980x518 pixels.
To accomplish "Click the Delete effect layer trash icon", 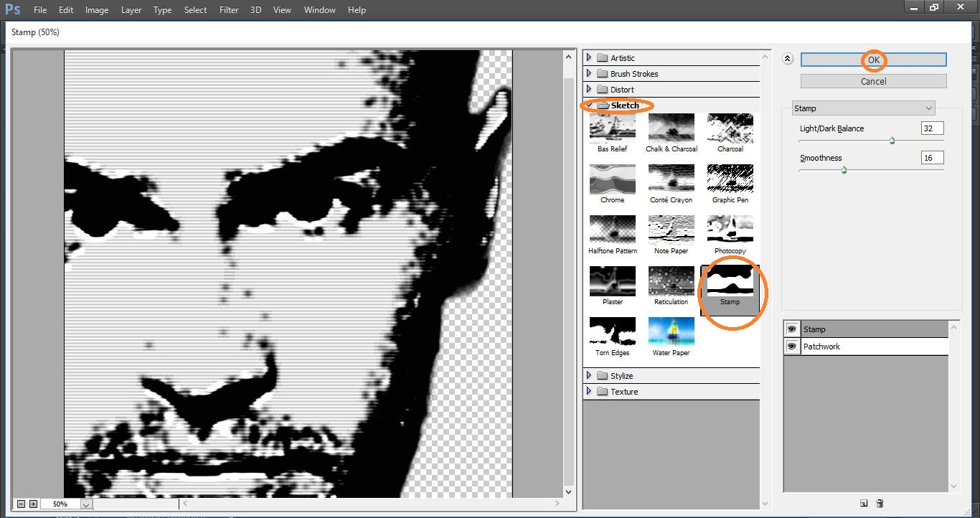I will 878,504.
